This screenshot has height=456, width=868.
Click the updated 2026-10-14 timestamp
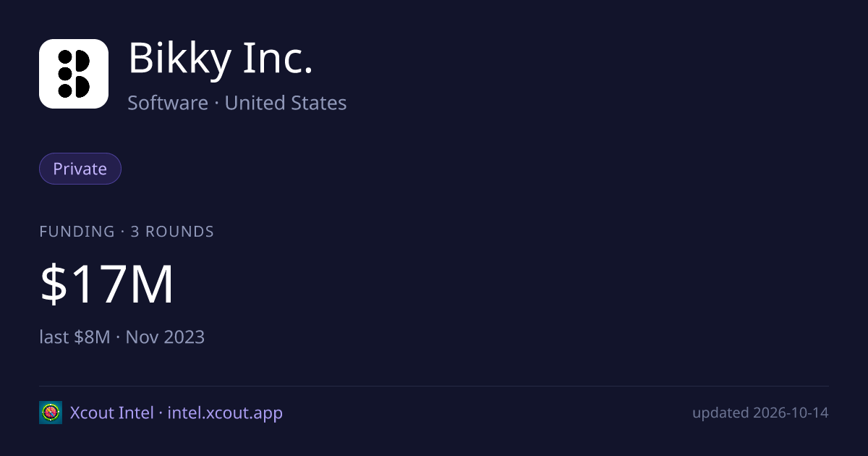click(760, 413)
